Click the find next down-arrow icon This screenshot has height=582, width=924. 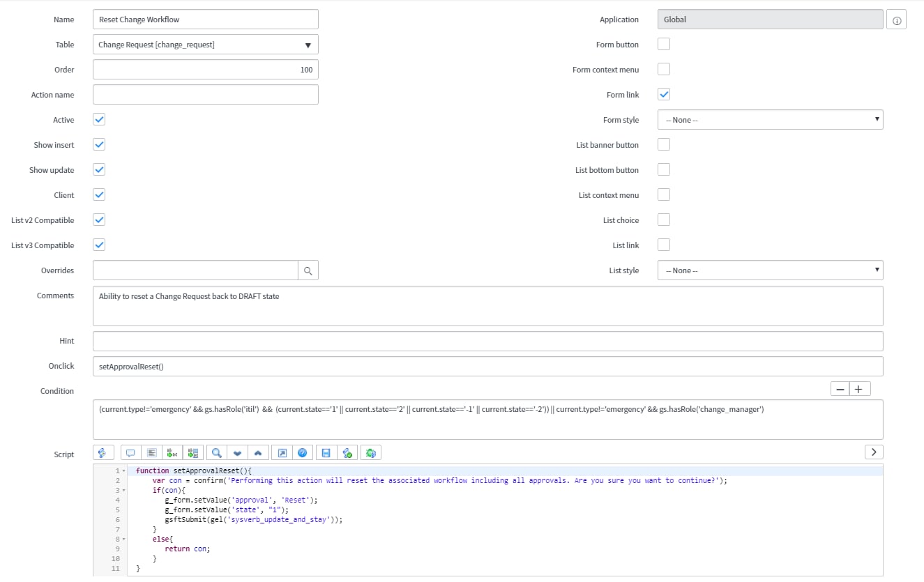(x=237, y=453)
